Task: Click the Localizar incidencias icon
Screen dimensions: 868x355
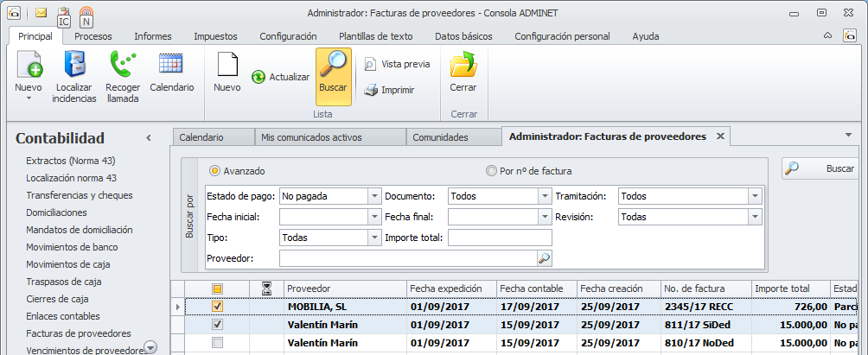Action: [x=74, y=66]
